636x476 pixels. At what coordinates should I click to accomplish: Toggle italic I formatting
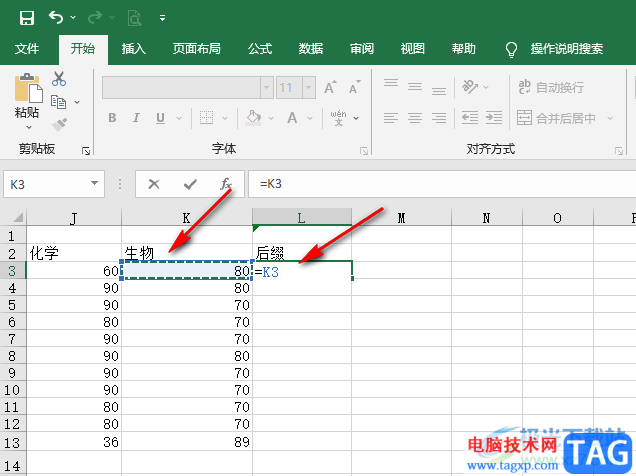(136, 118)
